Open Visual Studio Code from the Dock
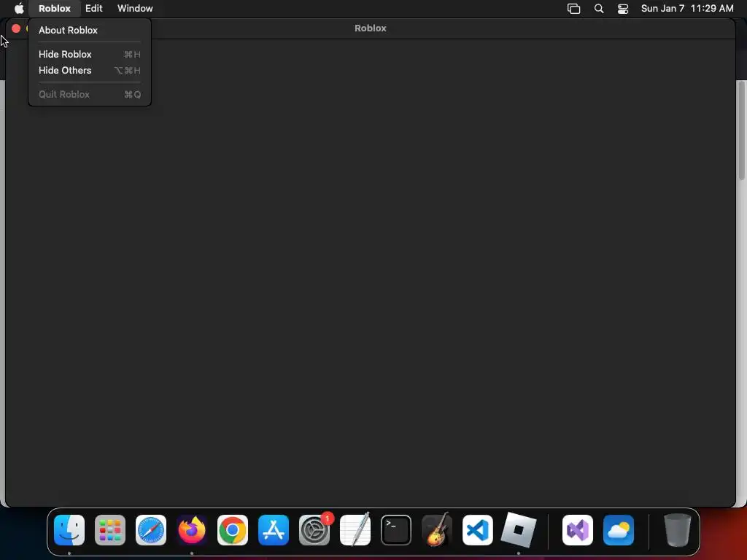This screenshot has width=747, height=560. (478, 530)
